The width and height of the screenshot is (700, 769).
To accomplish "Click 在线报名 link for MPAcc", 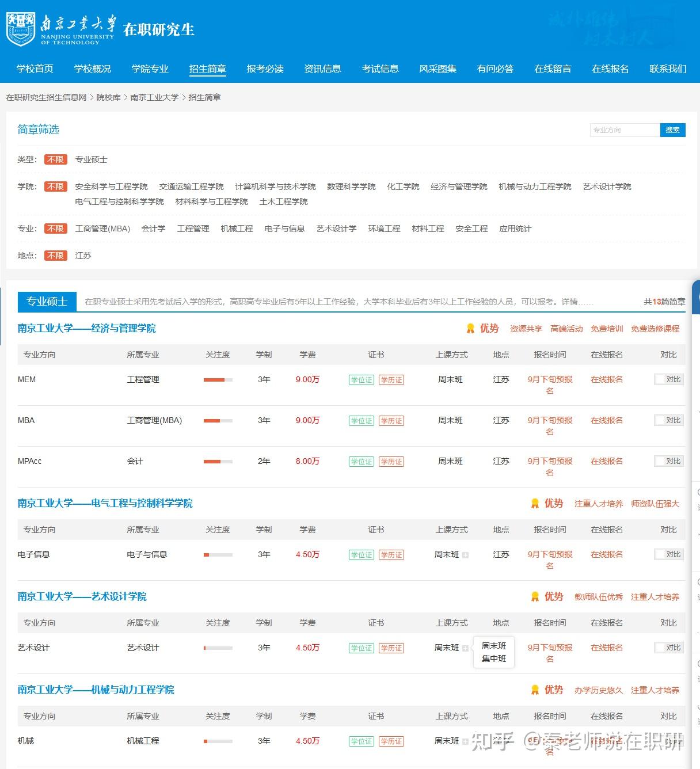I will 607,461.
